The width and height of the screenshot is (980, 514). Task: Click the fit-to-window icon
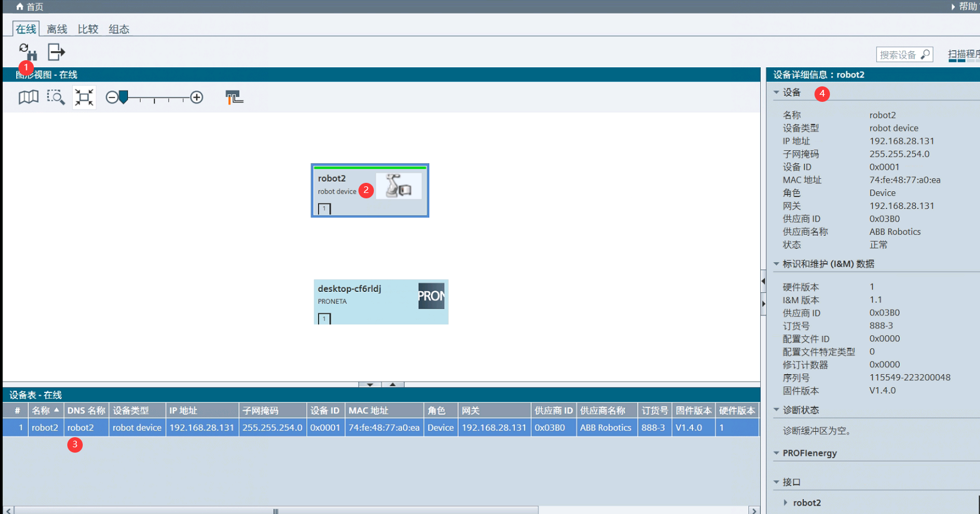(x=84, y=97)
